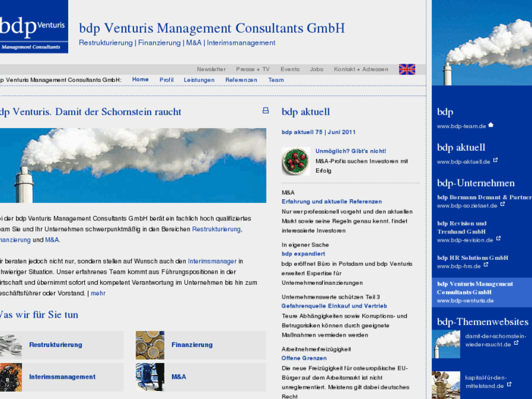Click the 'bdp Venturis Management Consultants GmbH' page title

point(211,28)
